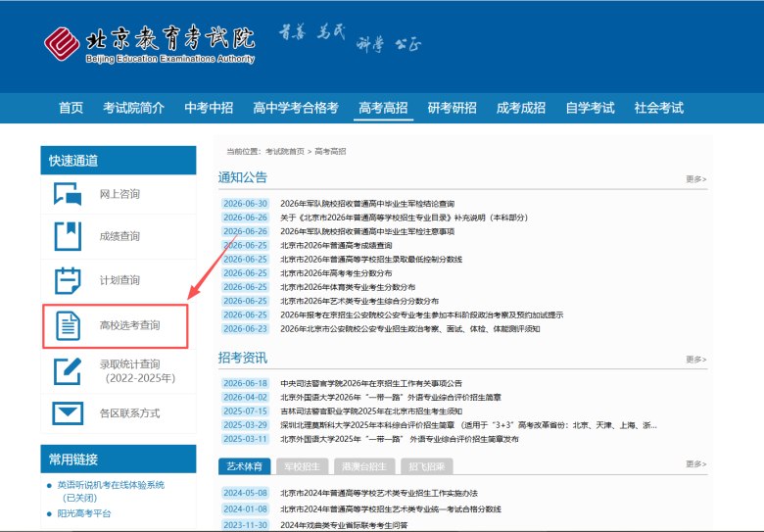Viewport: 764px width, 532px height.
Task: Click 更多 next to 招考资讯
Action: (695, 360)
